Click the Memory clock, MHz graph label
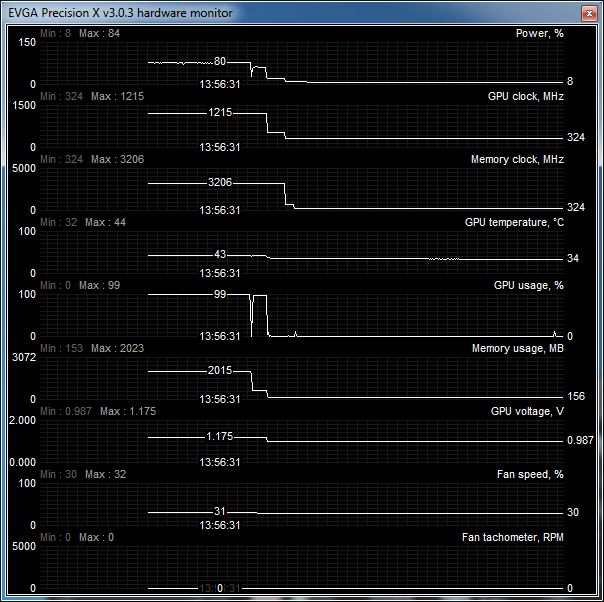The width and height of the screenshot is (604, 602). [517, 159]
